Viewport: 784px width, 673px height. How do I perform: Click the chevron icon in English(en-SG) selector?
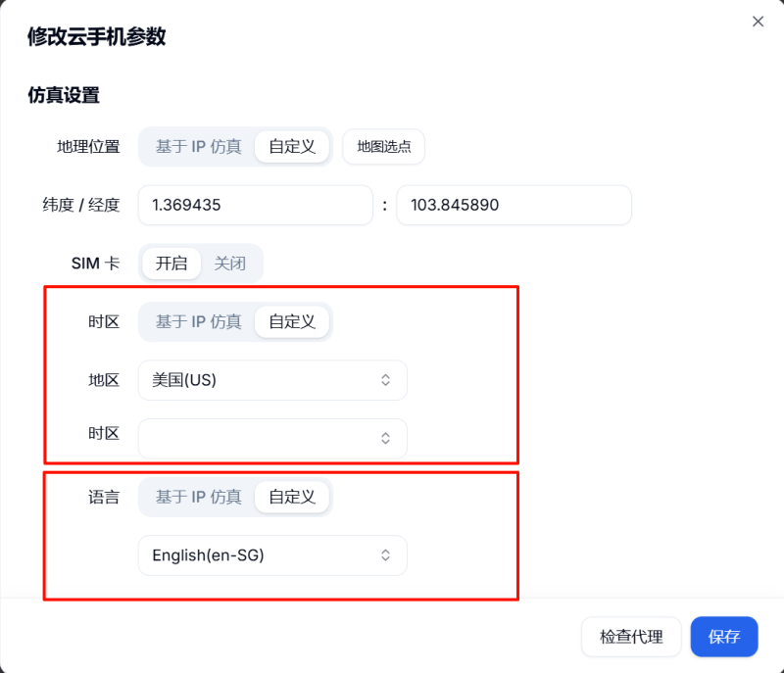pos(386,555)
